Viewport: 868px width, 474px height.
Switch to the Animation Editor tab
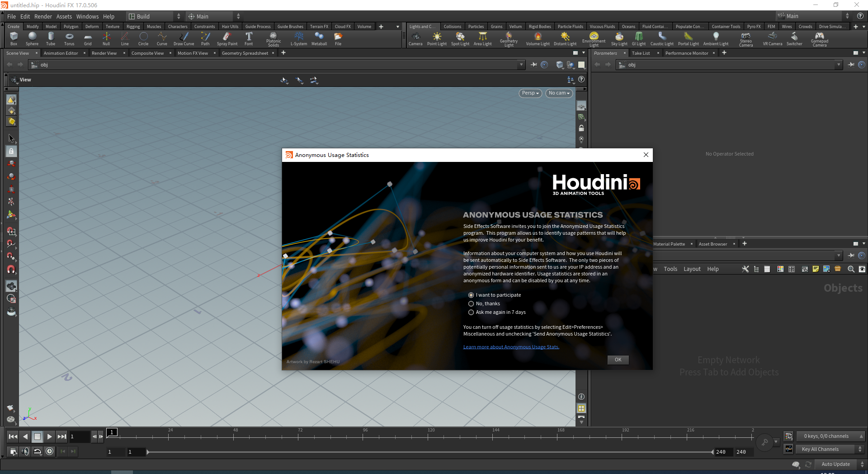[61, 53]
